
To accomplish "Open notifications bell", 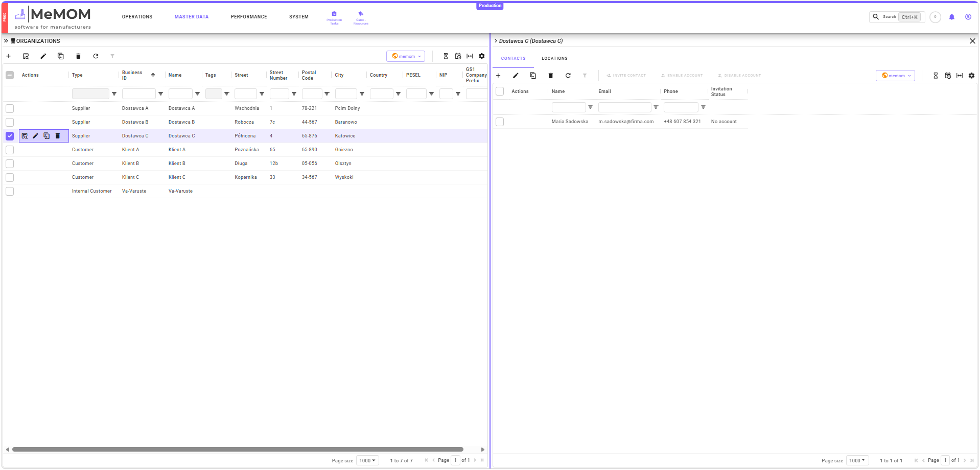I will [x=951, y=17].
